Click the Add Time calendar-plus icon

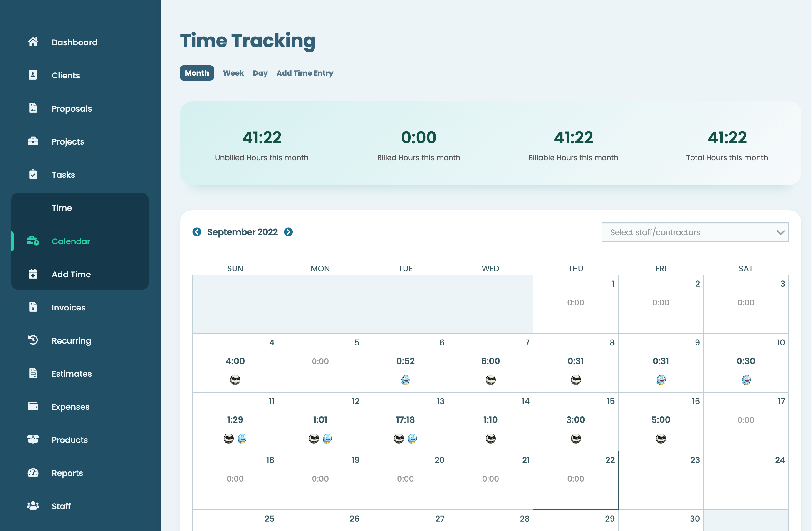point(33,274)
